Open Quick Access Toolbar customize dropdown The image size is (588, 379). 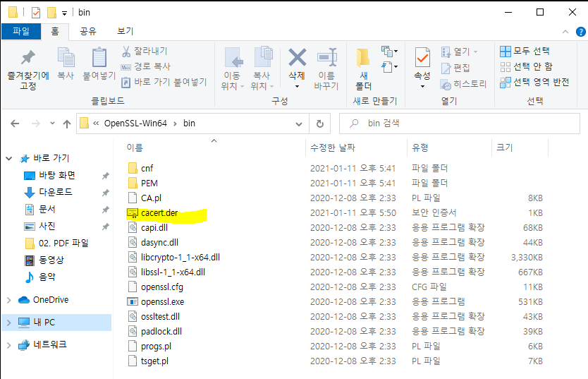click(x=64, y=13)
